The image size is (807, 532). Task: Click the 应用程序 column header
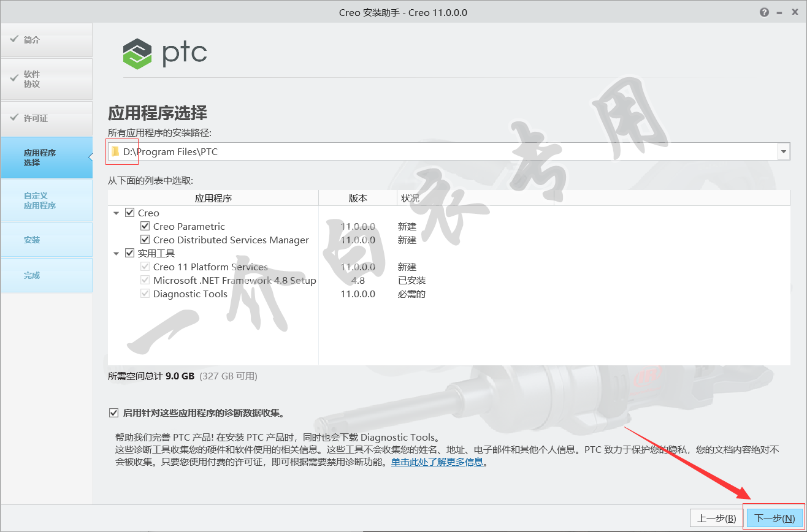tap(213, 198)
